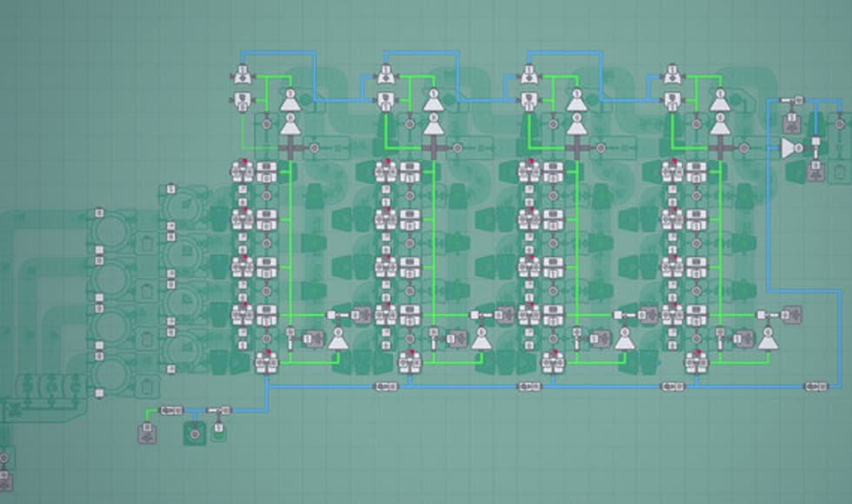Select the large bottom triangle gate in the second column

pyautogui.click(x=482, y=339)
